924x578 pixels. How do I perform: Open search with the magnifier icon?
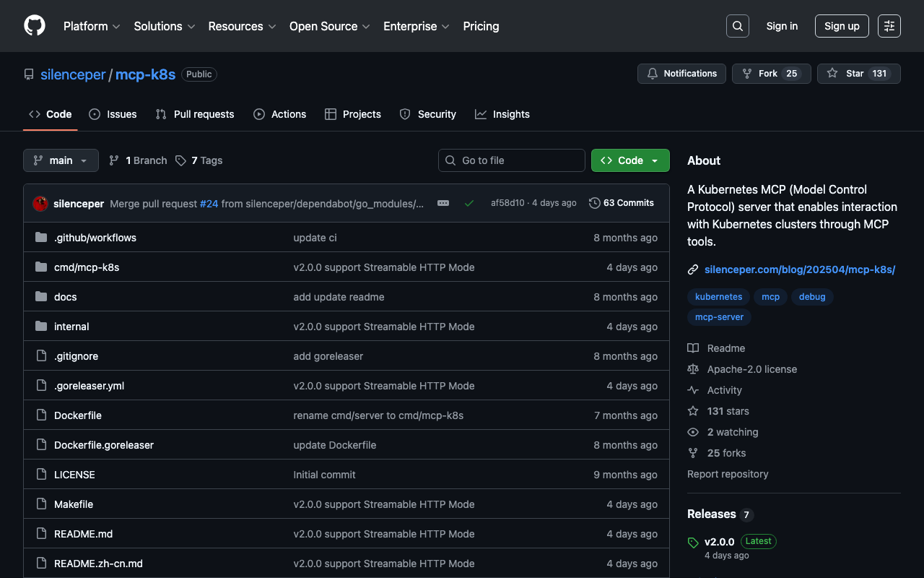[x=737, y=26]
